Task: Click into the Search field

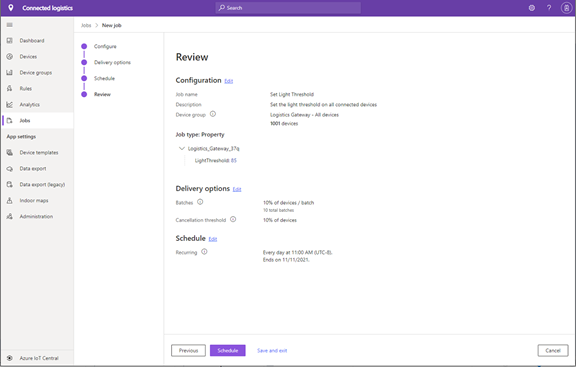Action: tap(288, 8)
